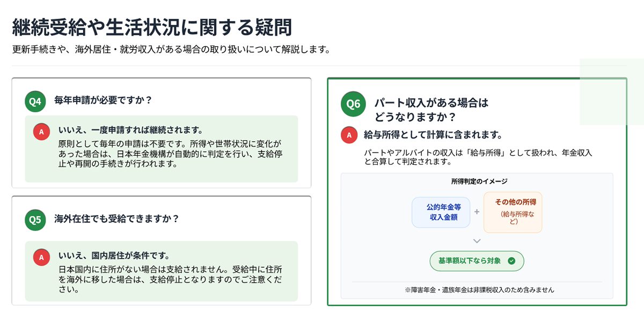Click the green Q5 badge icon
Image resolution: width=644 pixels, height=326 pixels.
coord(35,219)
